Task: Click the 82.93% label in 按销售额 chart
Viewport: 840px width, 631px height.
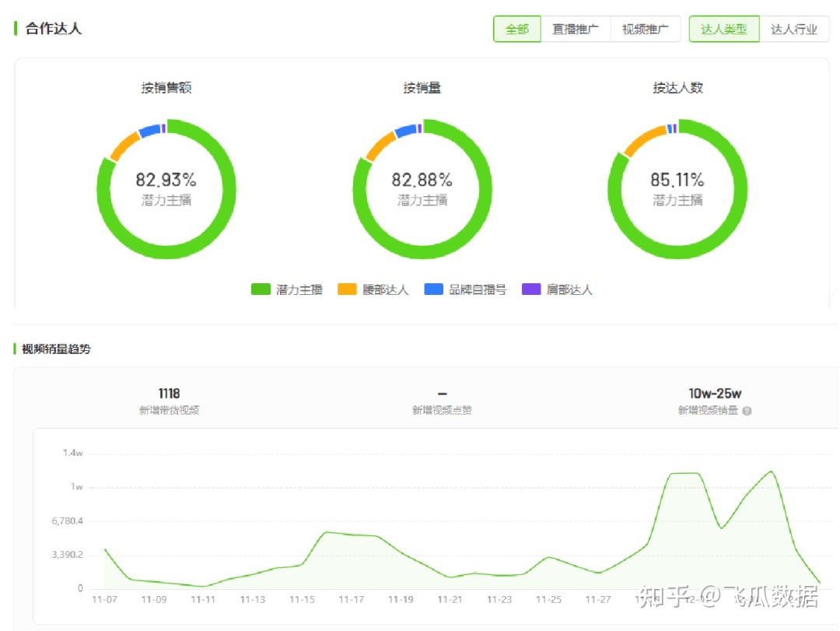Action: pyautogui.click(x=166, y=181)
